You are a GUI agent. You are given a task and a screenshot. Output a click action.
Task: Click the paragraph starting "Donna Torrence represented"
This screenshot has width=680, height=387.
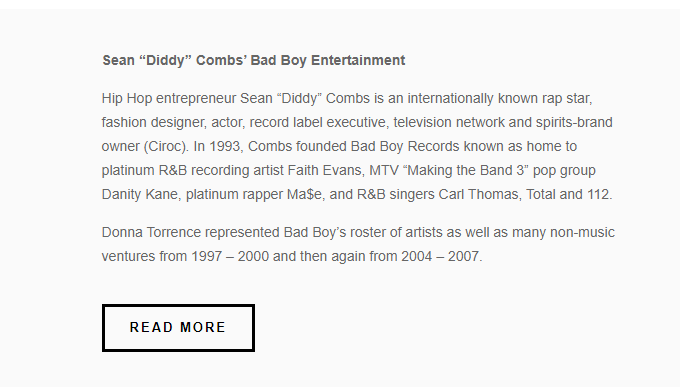click(x=358, y=244)
